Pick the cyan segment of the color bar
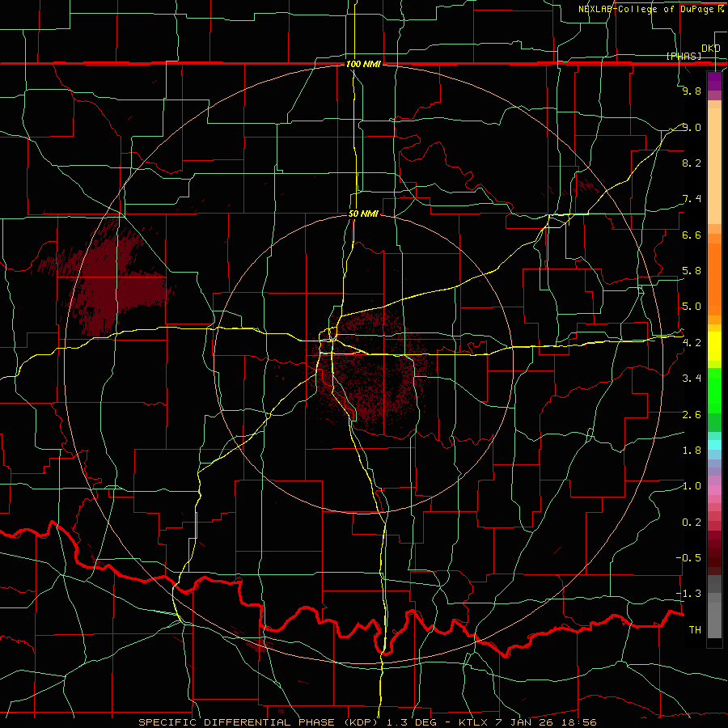The height and width of the screenshot is (728, 728). (x=714, y=444)
